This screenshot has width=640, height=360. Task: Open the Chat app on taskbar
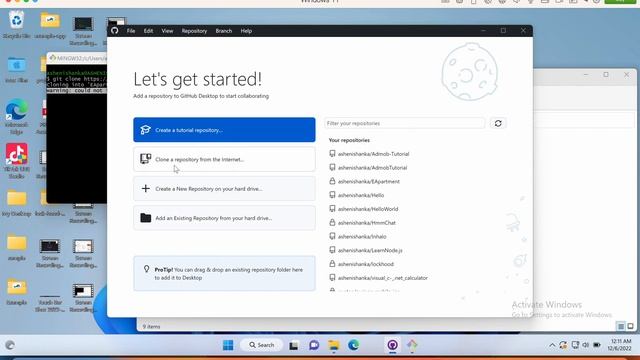click(314, 345)
